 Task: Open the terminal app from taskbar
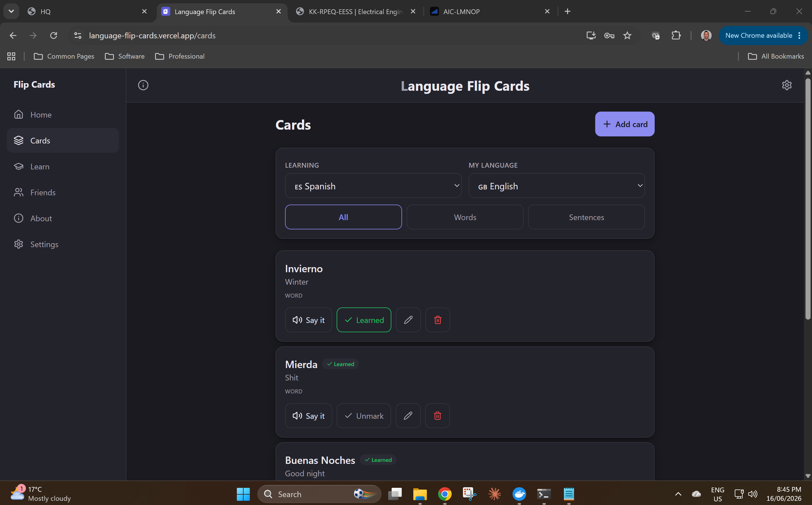click(544, 494)
